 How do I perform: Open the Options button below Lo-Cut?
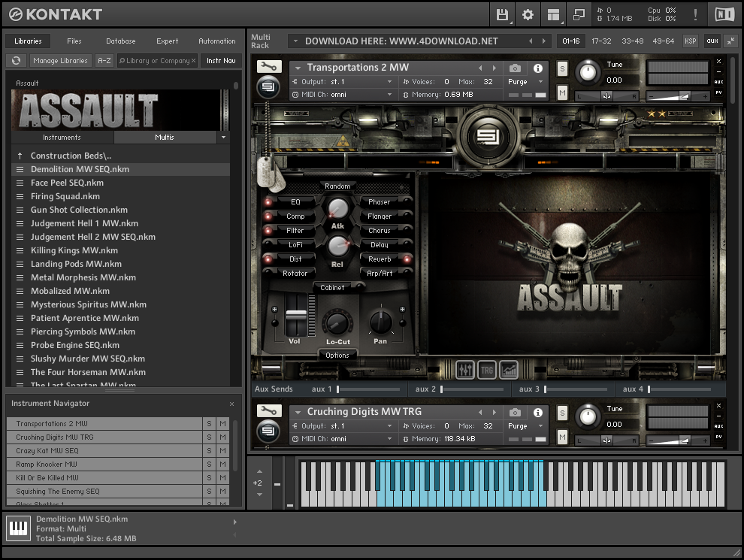pos(337,355)
